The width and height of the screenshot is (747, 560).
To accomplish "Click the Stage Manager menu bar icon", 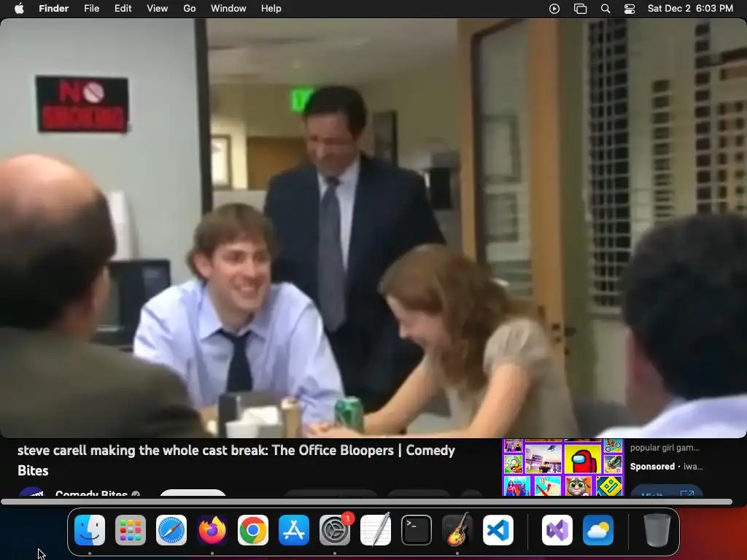I will (x=580, y=9).
